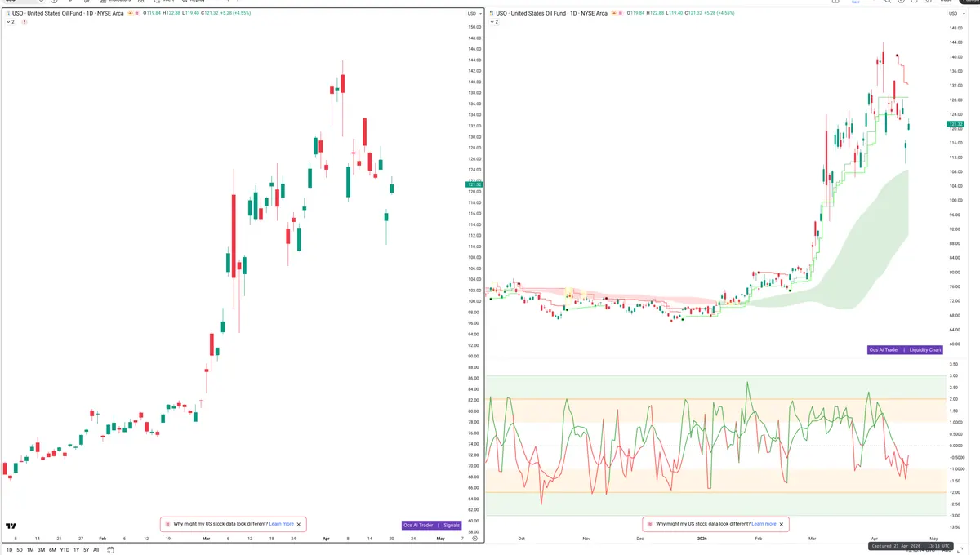
Task: Click Signals label on left chart
Action: (x=452, y=525)
